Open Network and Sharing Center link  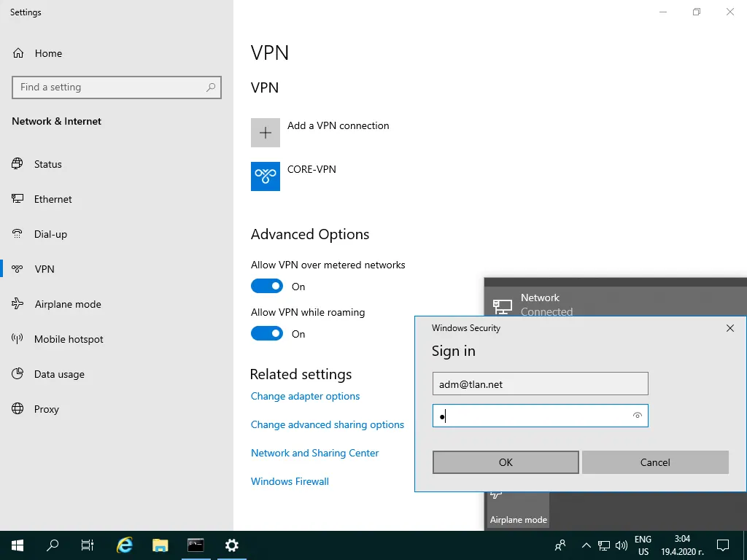(x=315, y=453)
